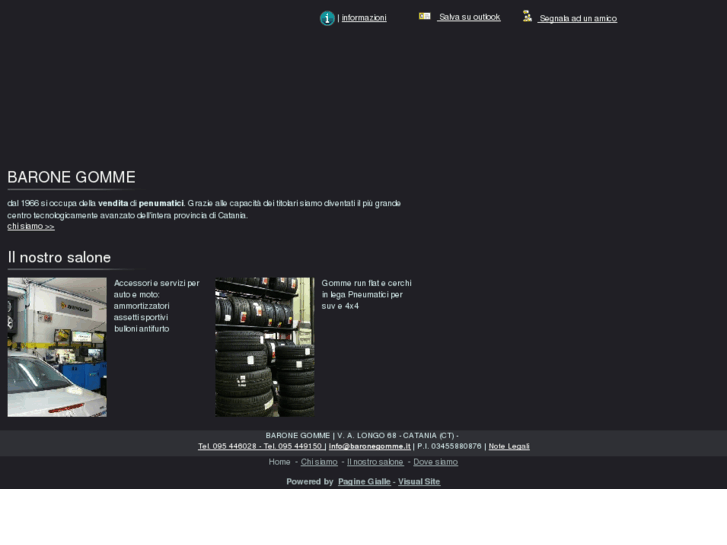Image resolution: width=727 pixels, height=545 pixels.
Task: Click the telephone numbers link in footer
Action: 260,446
